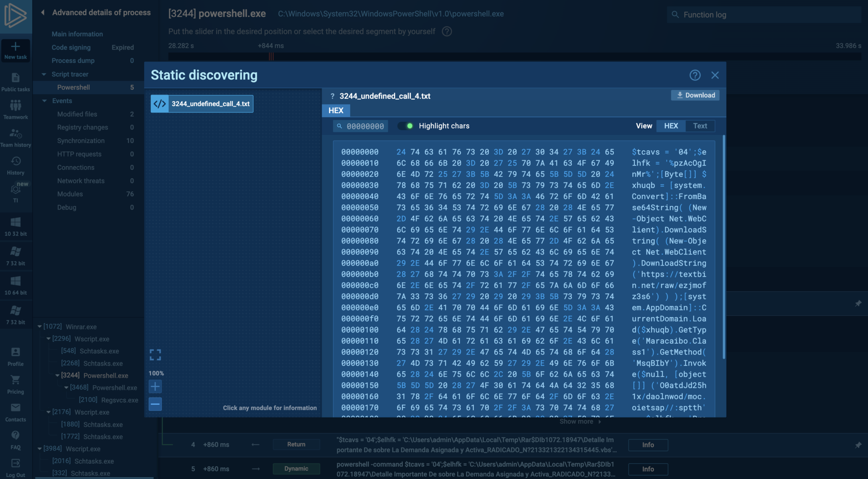Viewport: 868px width, 479px height.
Task: Collapse the Events section
Action: tap(44, 101)
